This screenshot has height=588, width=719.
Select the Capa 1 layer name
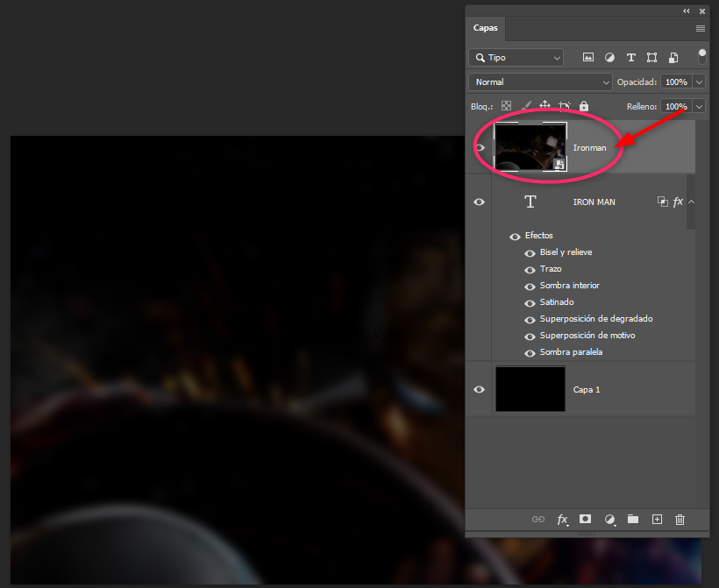pos(587,390)
